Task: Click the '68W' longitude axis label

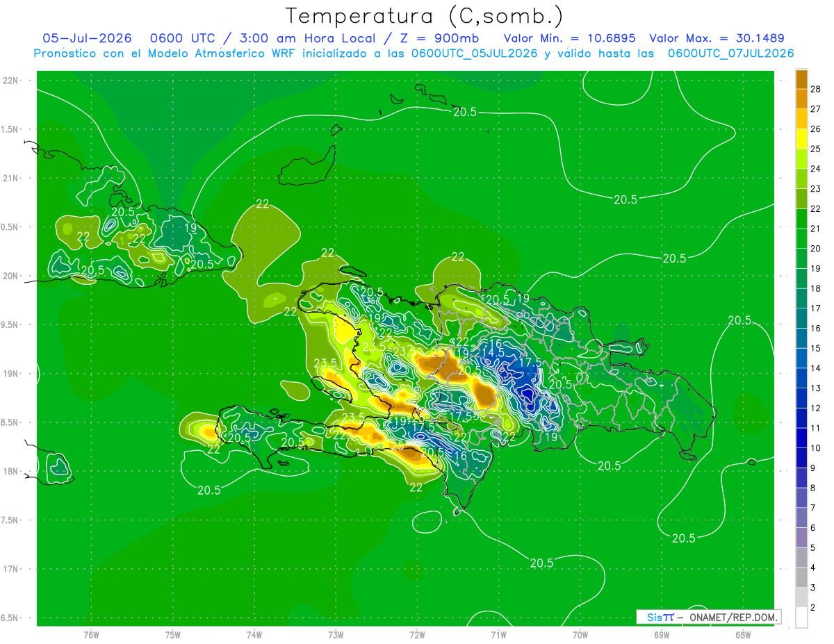Action: (x=742, y=635)
